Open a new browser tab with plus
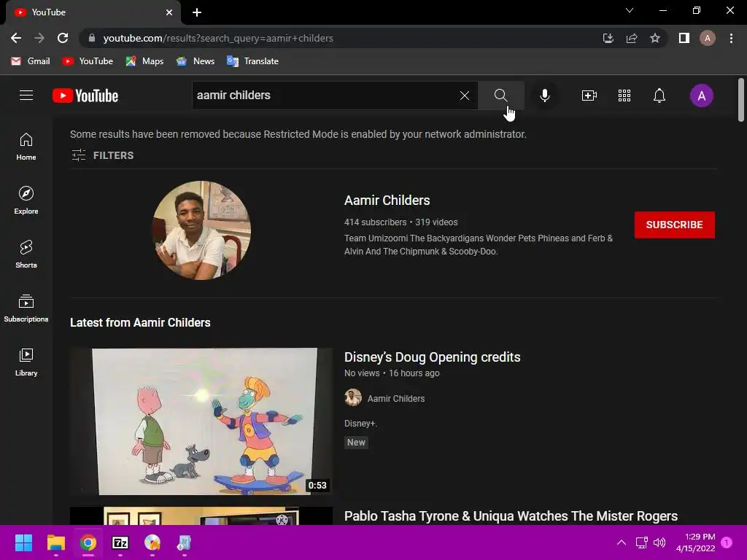The height and width of the screenshot is (560, 747). 197,12
